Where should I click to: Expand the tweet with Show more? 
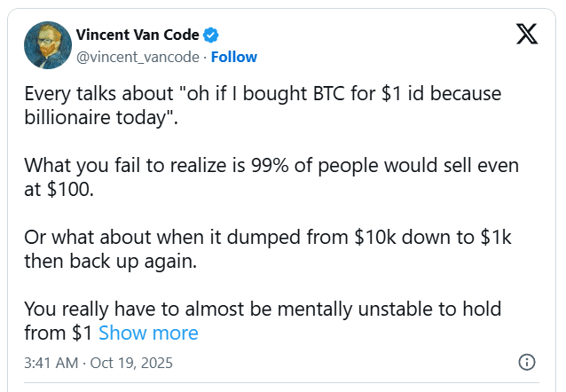(148, 333)
